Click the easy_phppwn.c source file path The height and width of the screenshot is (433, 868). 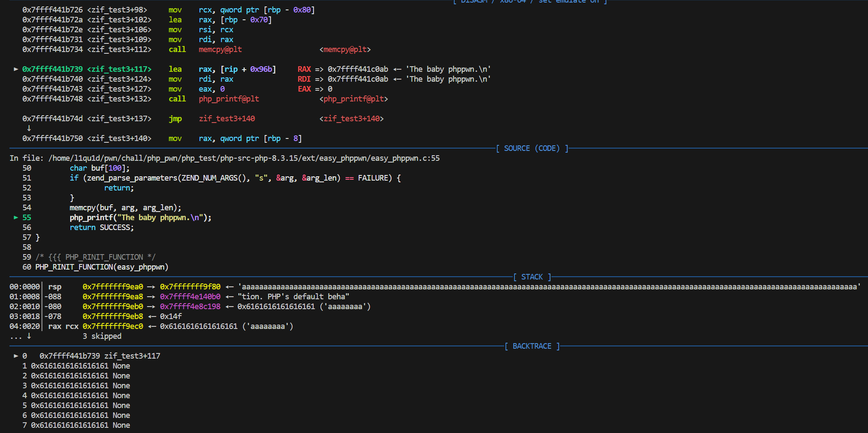click(244, 158)
